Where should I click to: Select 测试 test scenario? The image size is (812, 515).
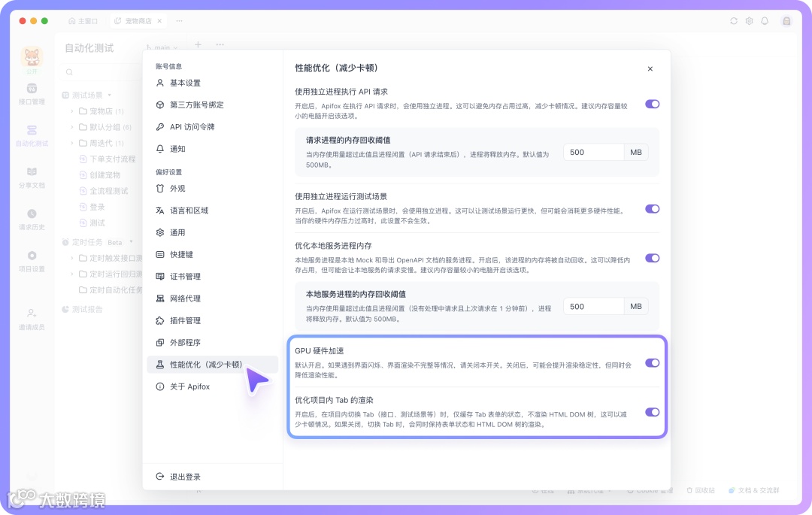92,223
